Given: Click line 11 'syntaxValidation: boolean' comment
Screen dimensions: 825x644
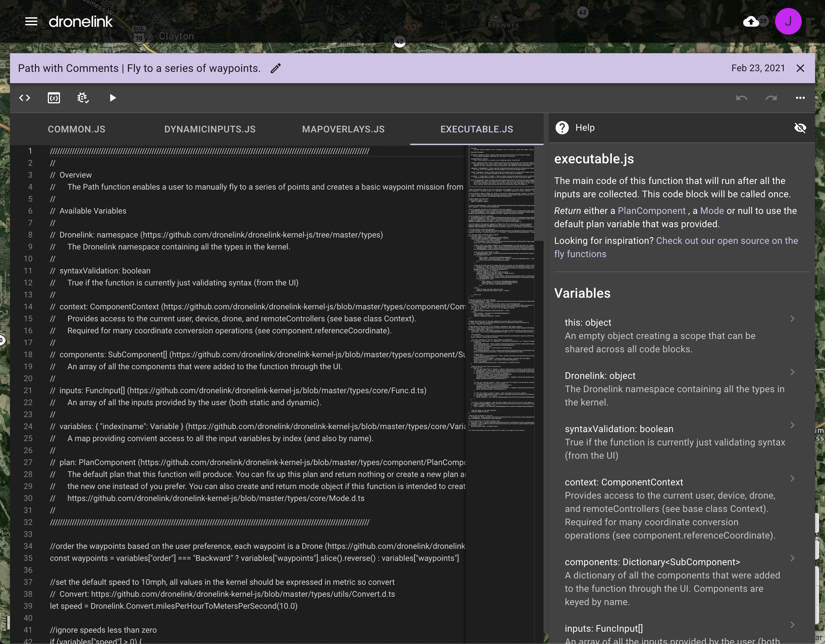Looking at the screenshot, I should point(100,270).
